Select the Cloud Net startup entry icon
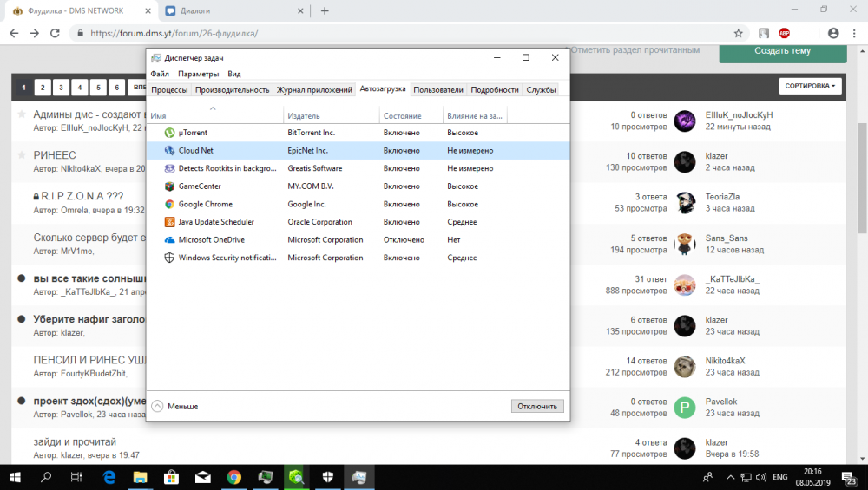 click(170, 150)
